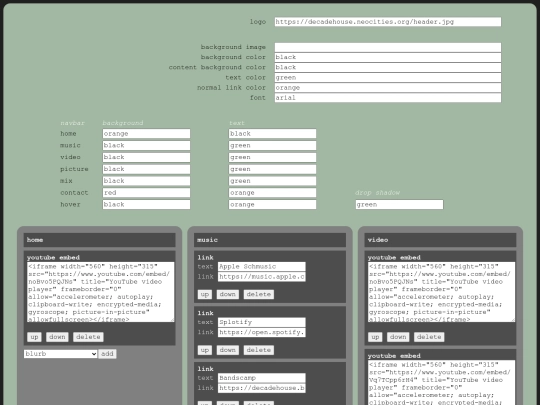
Task: Move Apple Schmusic link down
Action: 228,294
